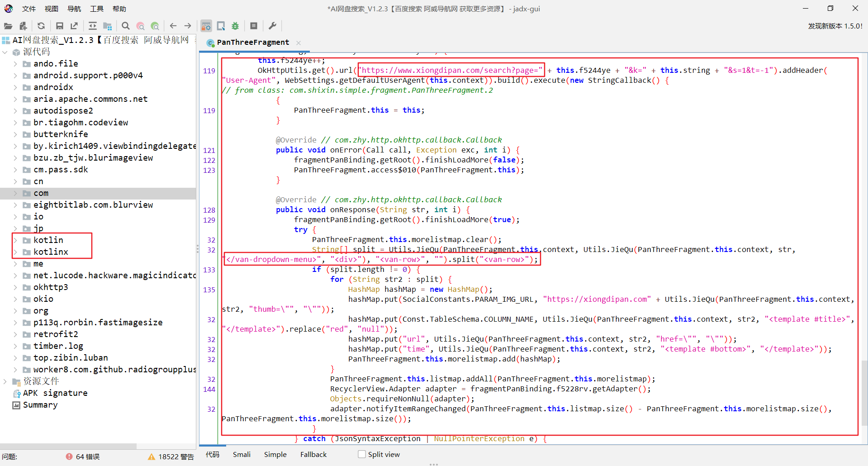This screenshot has width=868, height=466.
Task: Expand the com package node
Action: 15,193
